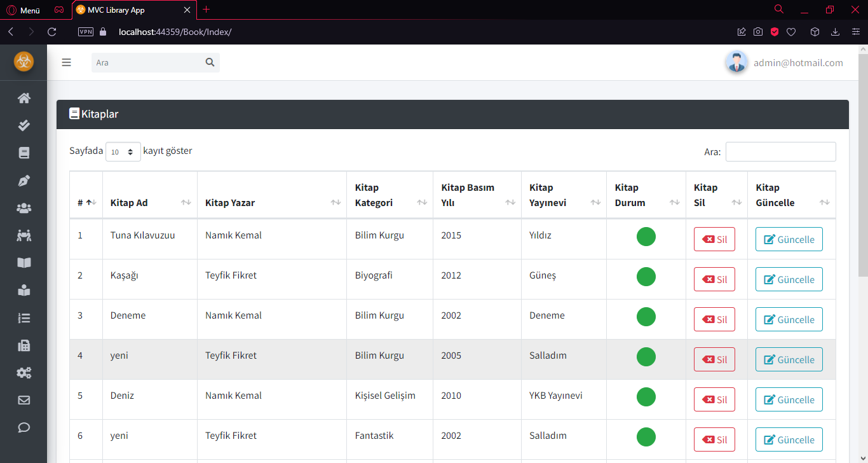Viewport: 868px width, 463px height.
Task: Sort by Kitap Kategori column
Action: [x=390, y=195]
